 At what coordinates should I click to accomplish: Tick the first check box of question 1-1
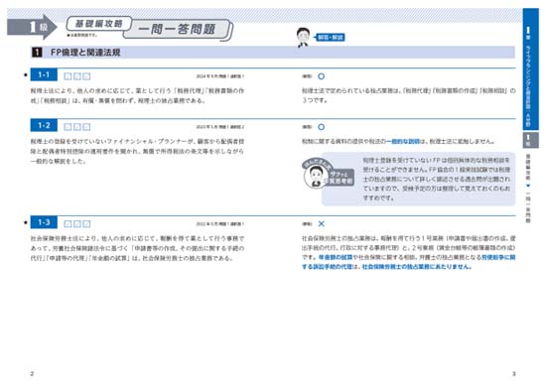click(68, 76)
